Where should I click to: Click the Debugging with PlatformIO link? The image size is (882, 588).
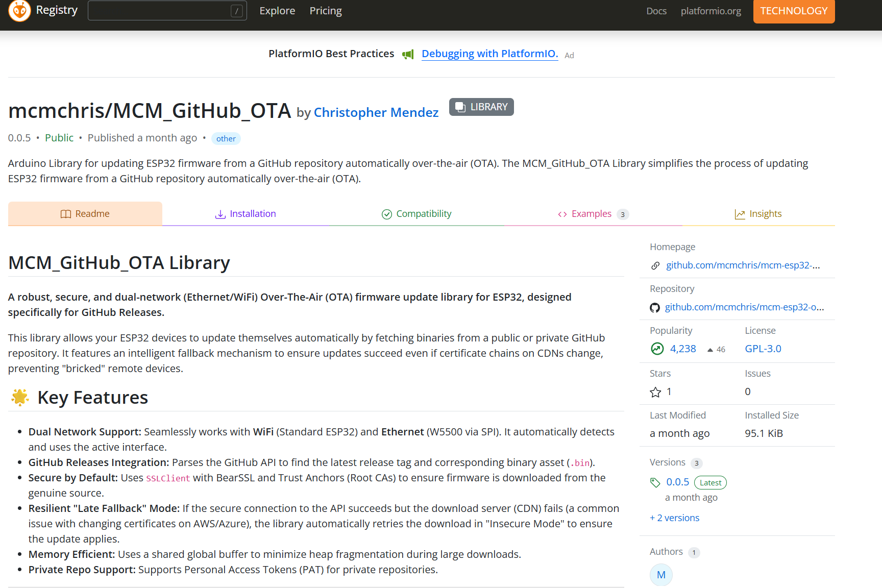click(489, 54)
